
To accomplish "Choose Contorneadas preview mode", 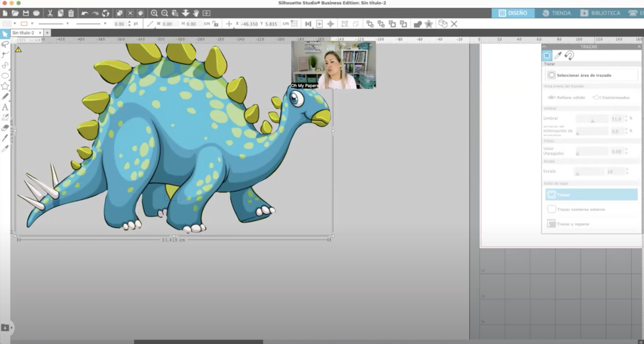I will point(611,97).
